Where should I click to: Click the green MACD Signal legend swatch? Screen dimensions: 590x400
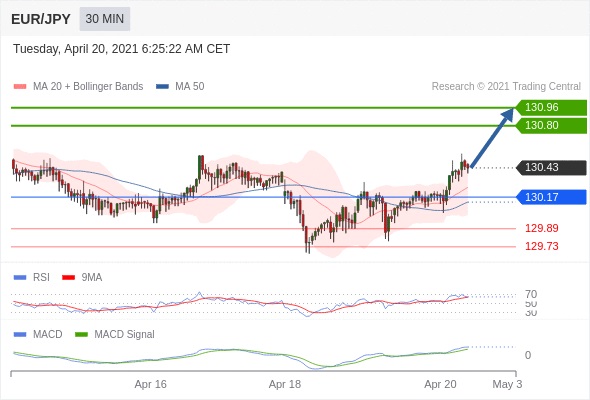pyautogui.click(x=81, y=335)
